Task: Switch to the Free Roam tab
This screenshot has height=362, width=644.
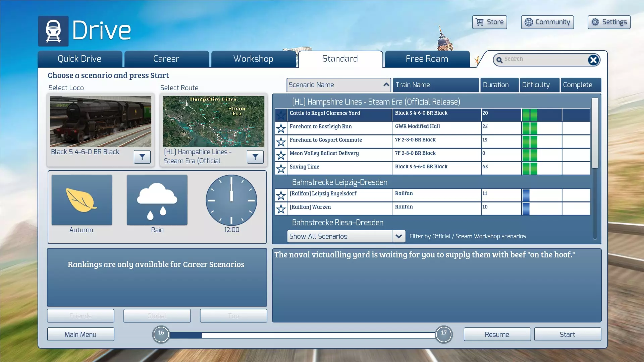Action: (427, 59)
